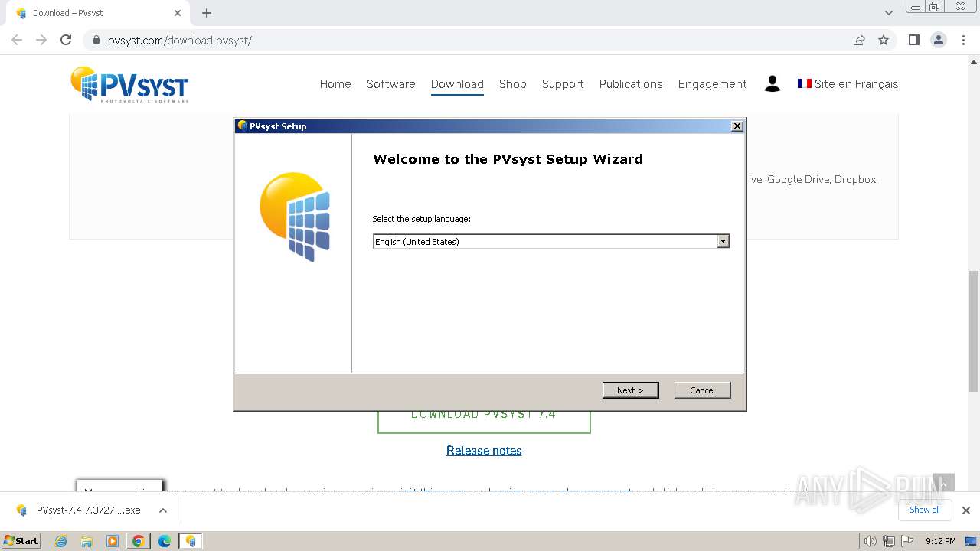Screen dimensions: 980x551
Task: Open Support menu item
Action: point(563,84)
